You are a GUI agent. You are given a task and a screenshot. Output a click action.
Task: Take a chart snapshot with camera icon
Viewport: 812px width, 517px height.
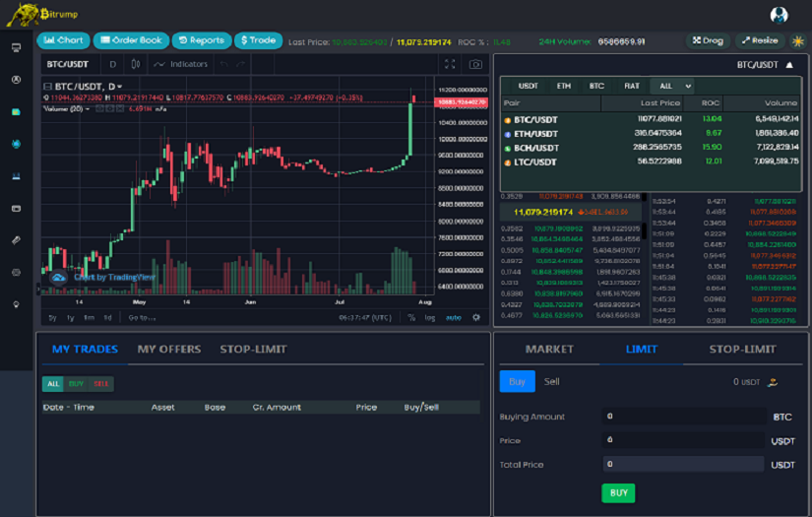point(475,64)
